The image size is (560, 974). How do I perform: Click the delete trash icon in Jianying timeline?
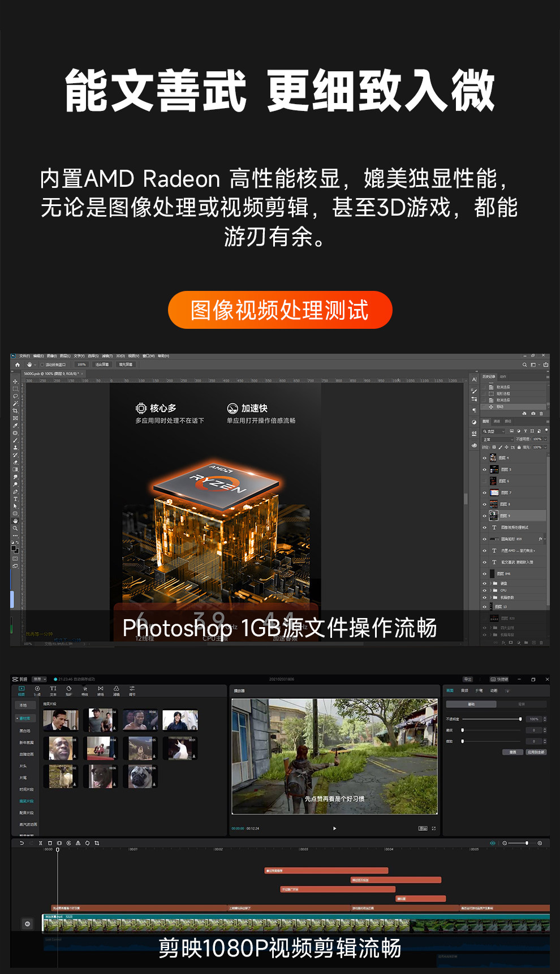[x=50, y=843]
